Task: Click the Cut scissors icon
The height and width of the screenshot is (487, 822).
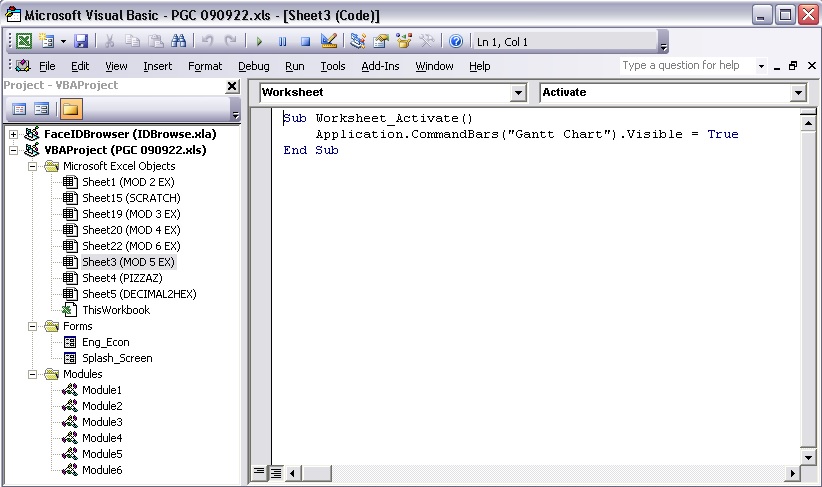Action: 110,41
